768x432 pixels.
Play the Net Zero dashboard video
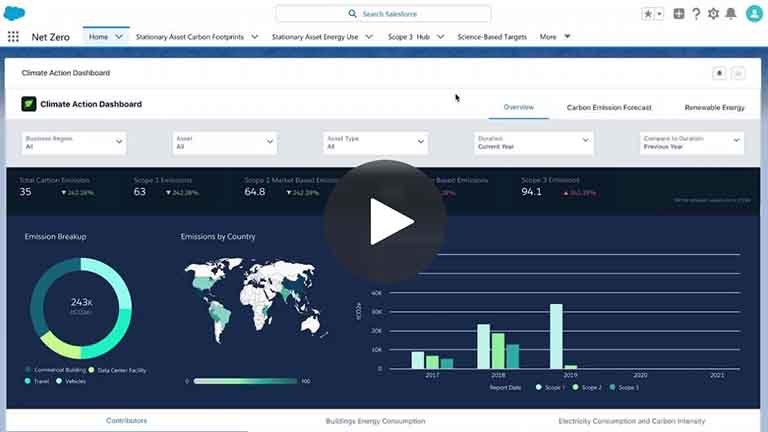(384, 221)
